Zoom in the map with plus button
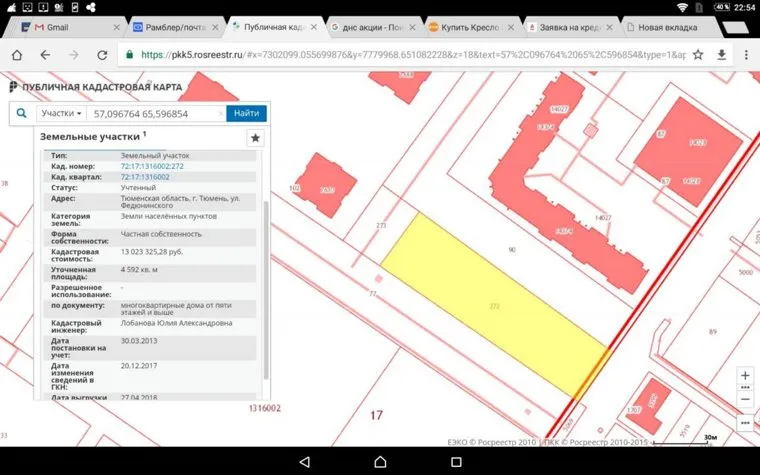Screen dimensions: 760x475 click(745, 376)
